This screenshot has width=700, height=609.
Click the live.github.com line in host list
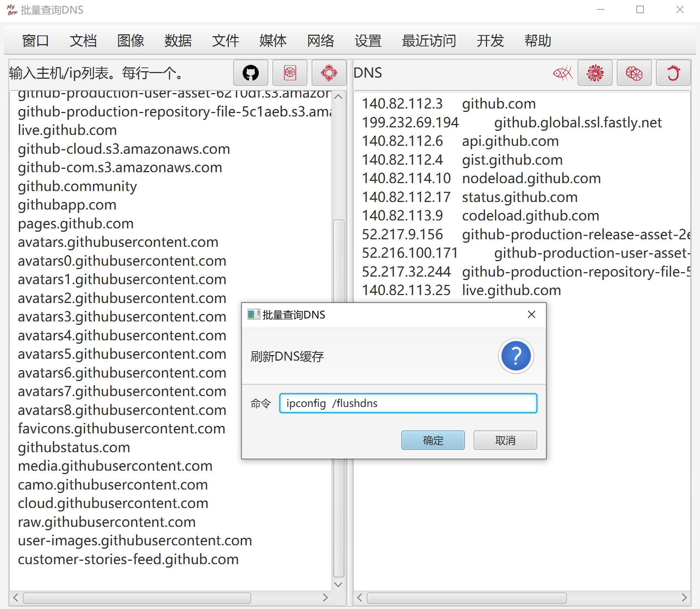coord(67,130)
